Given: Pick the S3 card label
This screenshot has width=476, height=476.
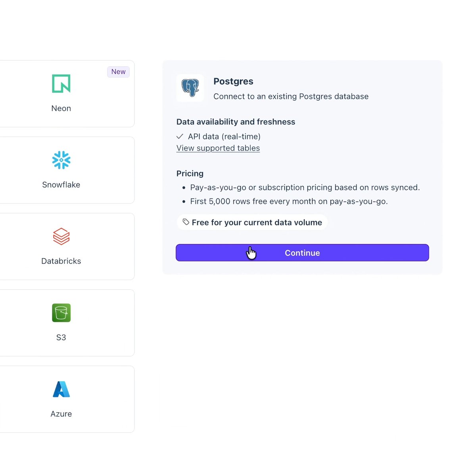Looking at the screenshot, I should (x=61, y=338).
